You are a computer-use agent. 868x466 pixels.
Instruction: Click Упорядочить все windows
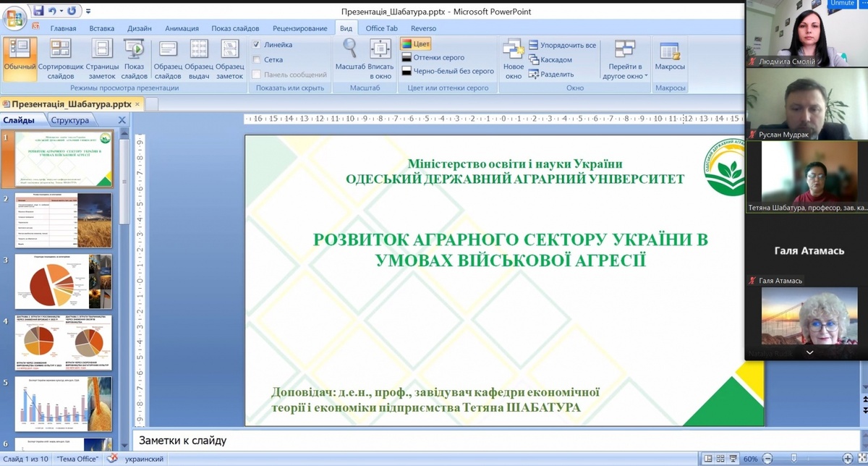[x=563, y=45]
